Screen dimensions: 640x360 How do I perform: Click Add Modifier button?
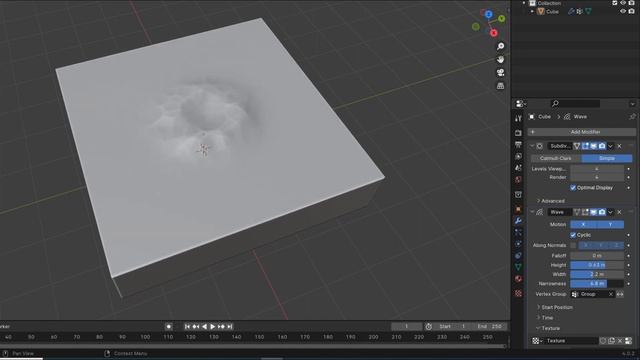pos(582,132)
